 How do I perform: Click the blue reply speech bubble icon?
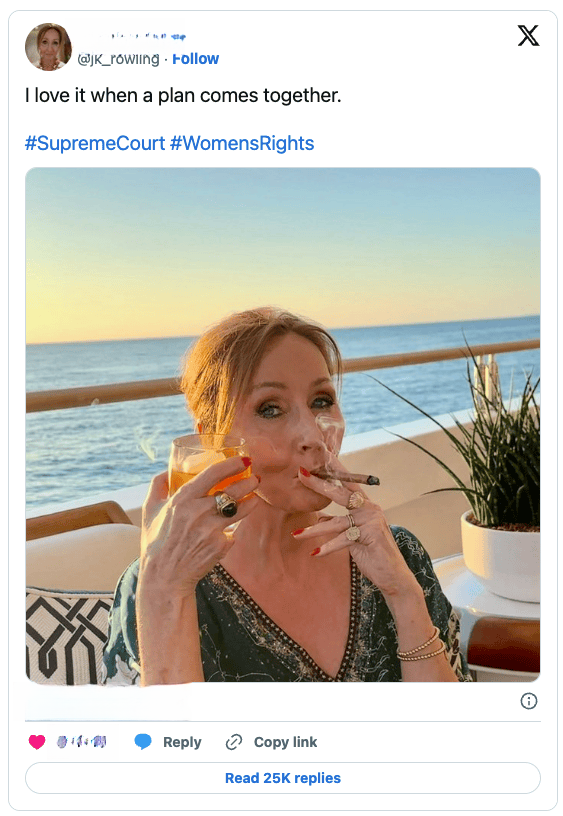click(143, 742)
